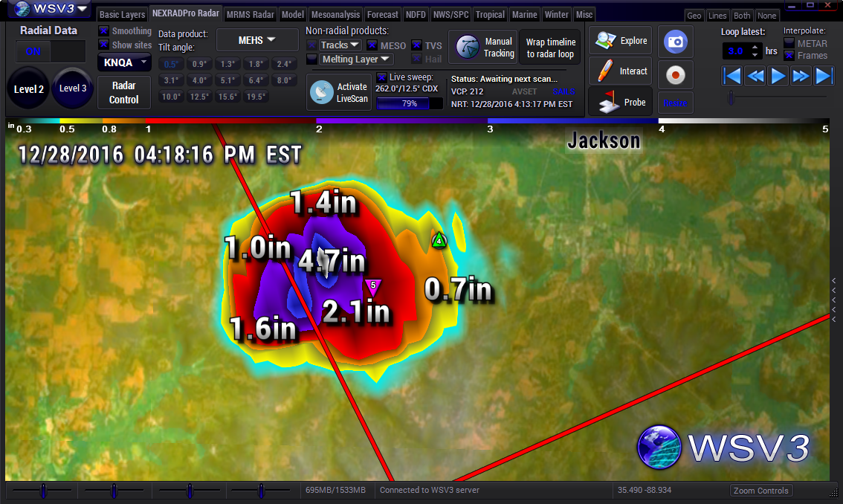Decrease loop hours with down stepper
Screen dimensions: 843x504
click(755, 55)
